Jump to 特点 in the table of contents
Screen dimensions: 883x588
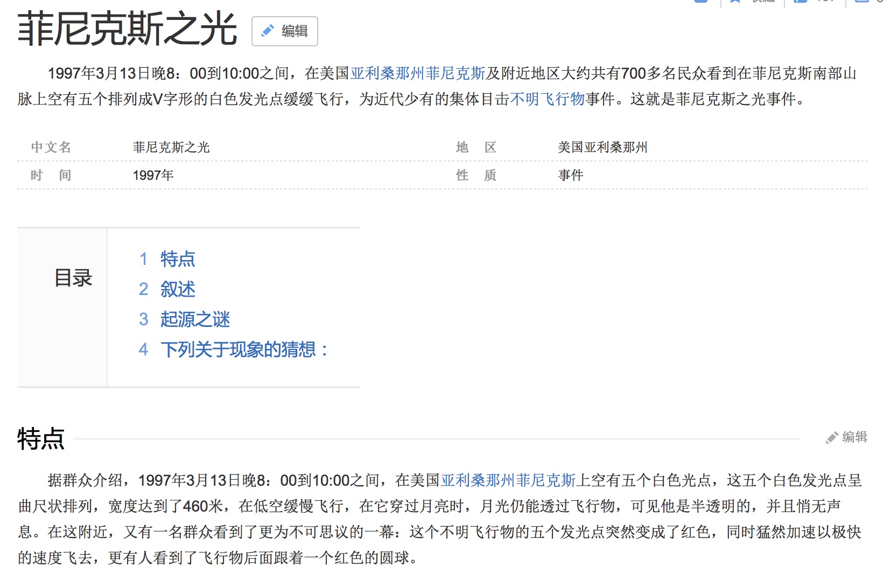click(178, 259)
